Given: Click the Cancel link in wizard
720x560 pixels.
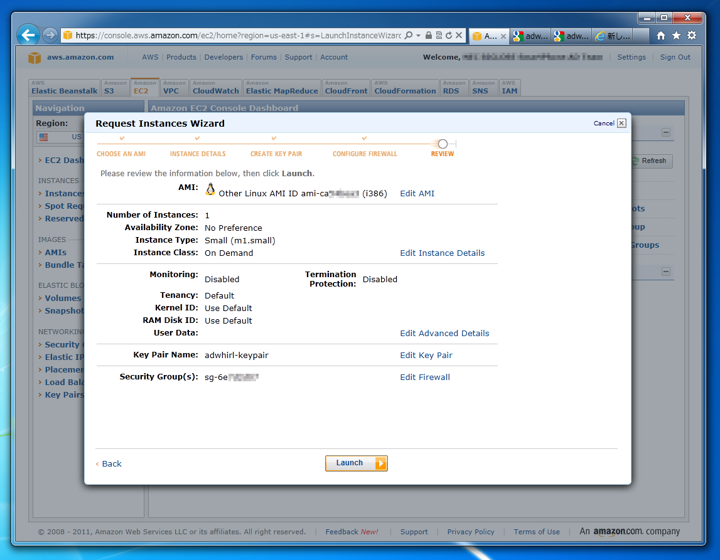Looking at the screenshot, I should pyautogui.click(x=603, y=123).
